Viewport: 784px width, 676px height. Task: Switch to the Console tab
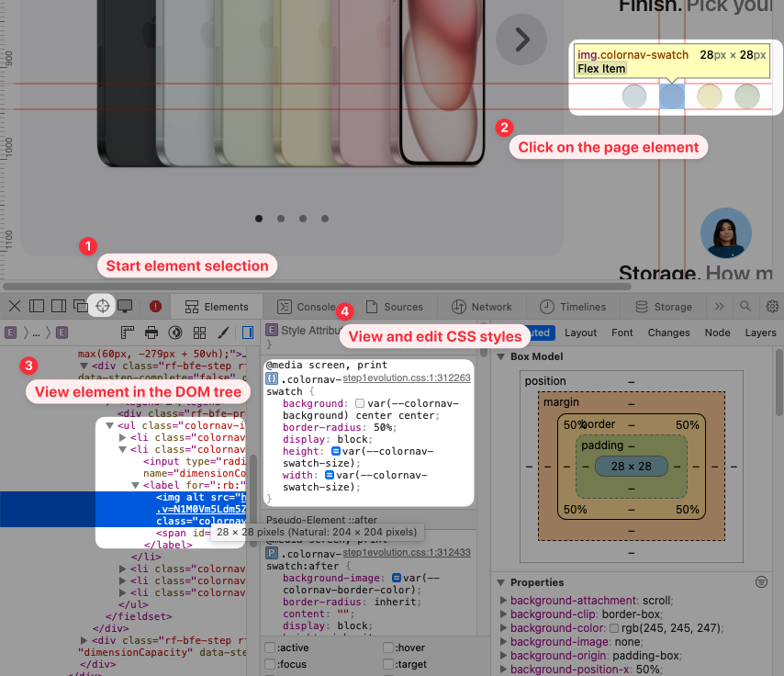tap(307, 307)
